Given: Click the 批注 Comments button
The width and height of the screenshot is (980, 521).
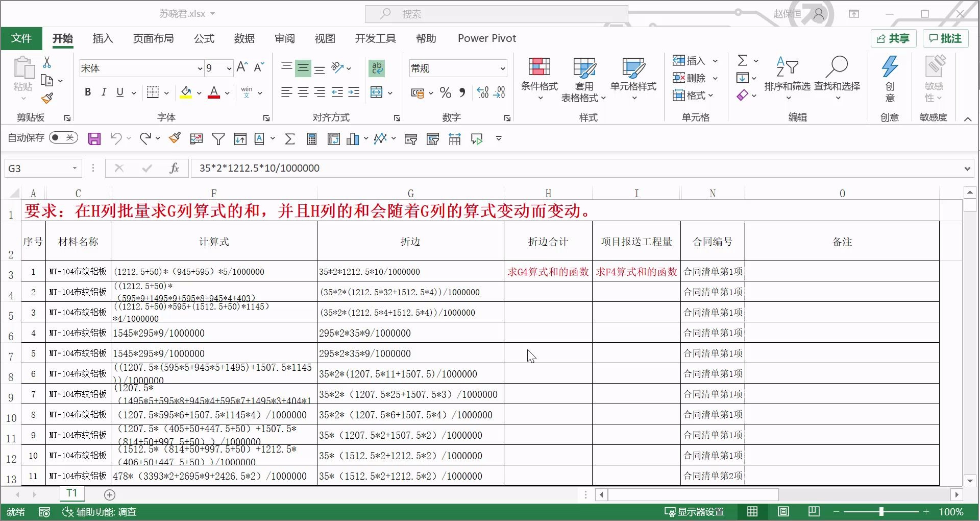Looking at the screenshot, I should click(945, 38).
